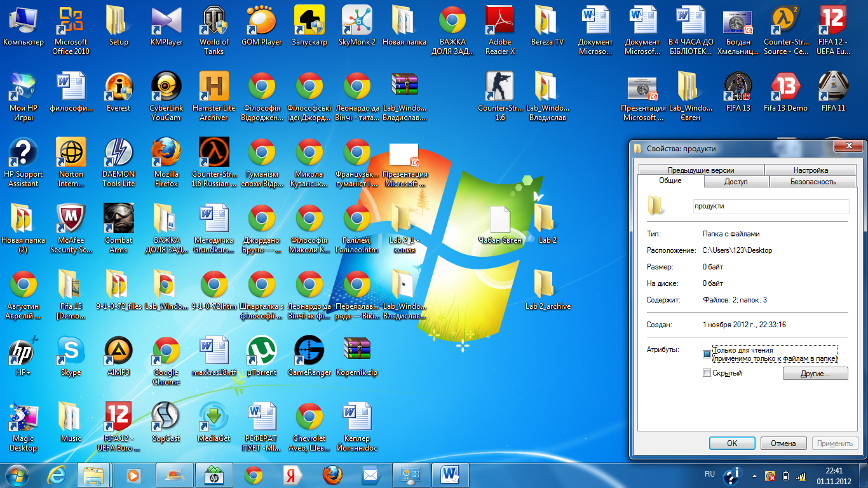Open the HP taskbar icon
The height and width of the screenshot is (488, 868).
[x=214, y=475]
